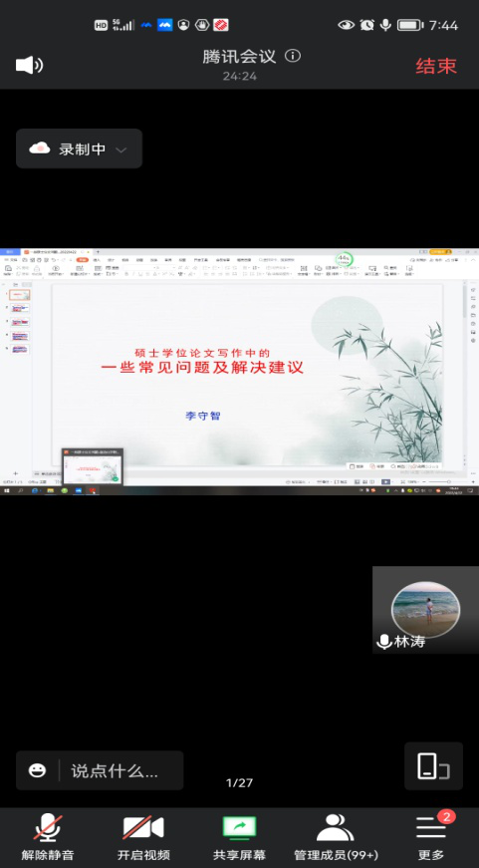
Task: End the meeting with 结束
Action: point(436,66)
